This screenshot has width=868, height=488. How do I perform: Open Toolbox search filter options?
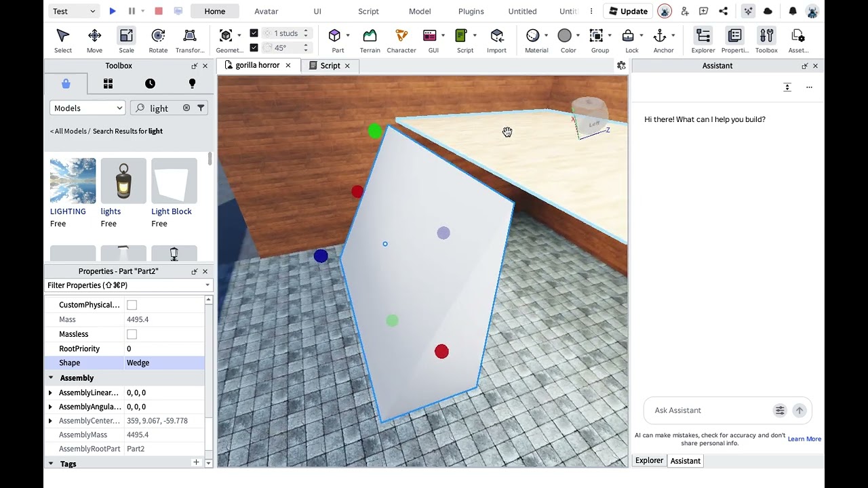201,108
